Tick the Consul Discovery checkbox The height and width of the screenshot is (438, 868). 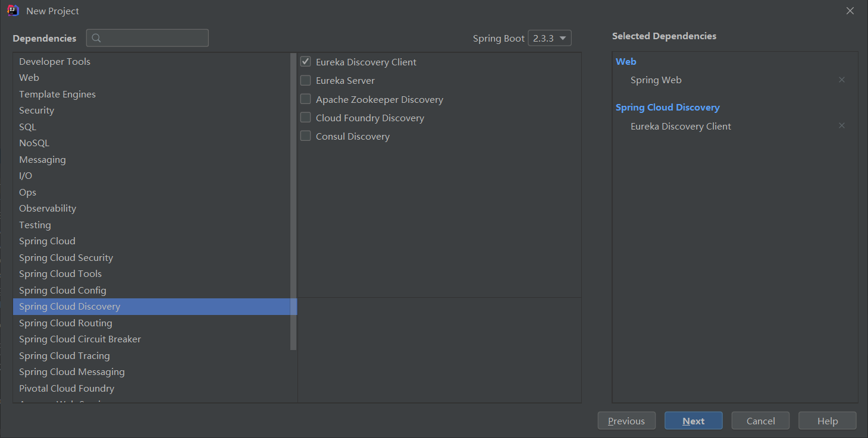(x=306, y=136)
